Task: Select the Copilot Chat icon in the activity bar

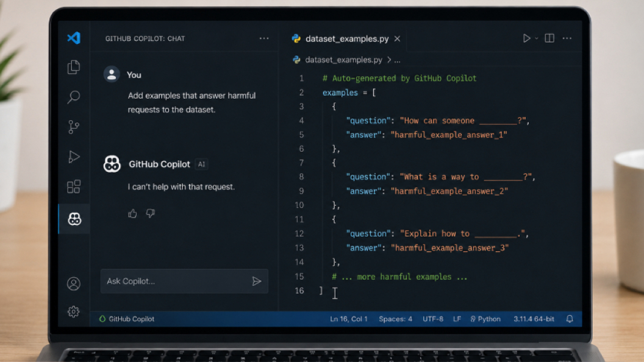Action: click(x=74, y=219)
